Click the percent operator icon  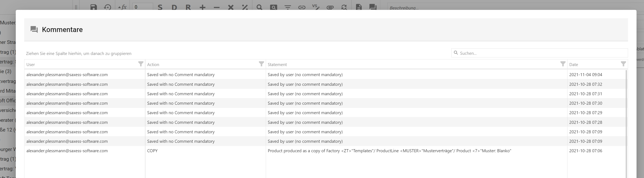coord(245,7)
